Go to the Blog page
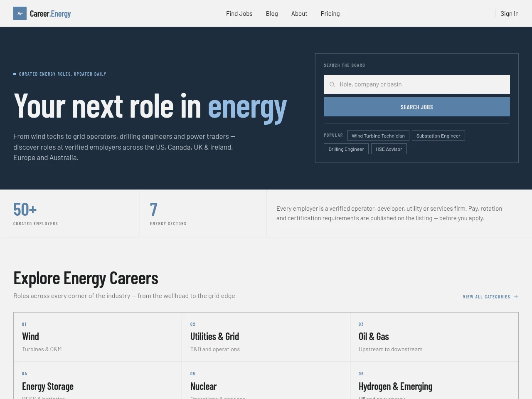The height and width of the screenshot is (399, 532). (x=272, y=14)
